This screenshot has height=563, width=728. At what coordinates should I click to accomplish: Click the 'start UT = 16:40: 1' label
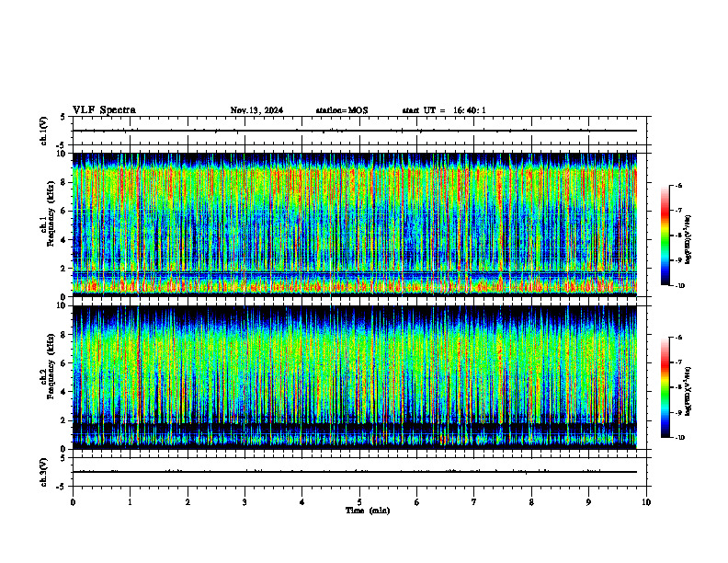click(444, 110)
